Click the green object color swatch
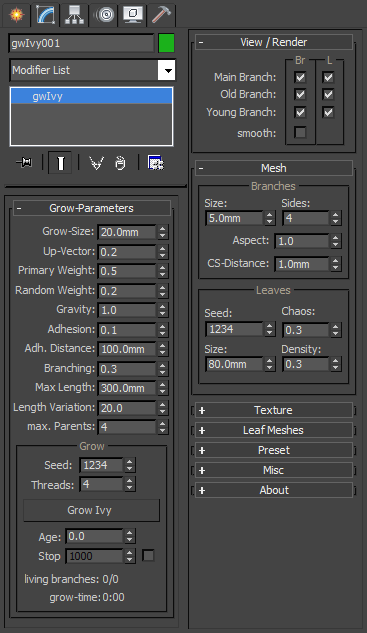 (x=167, y=43)
